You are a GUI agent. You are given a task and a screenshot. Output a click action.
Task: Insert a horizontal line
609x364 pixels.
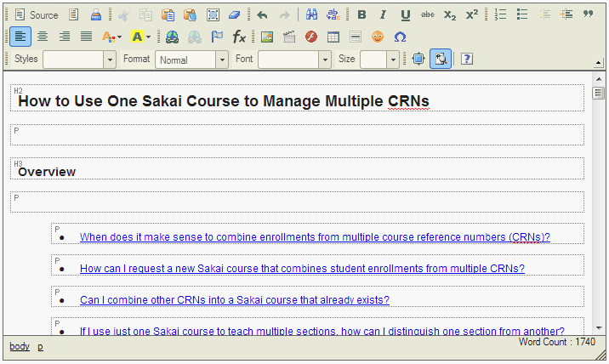356,37
